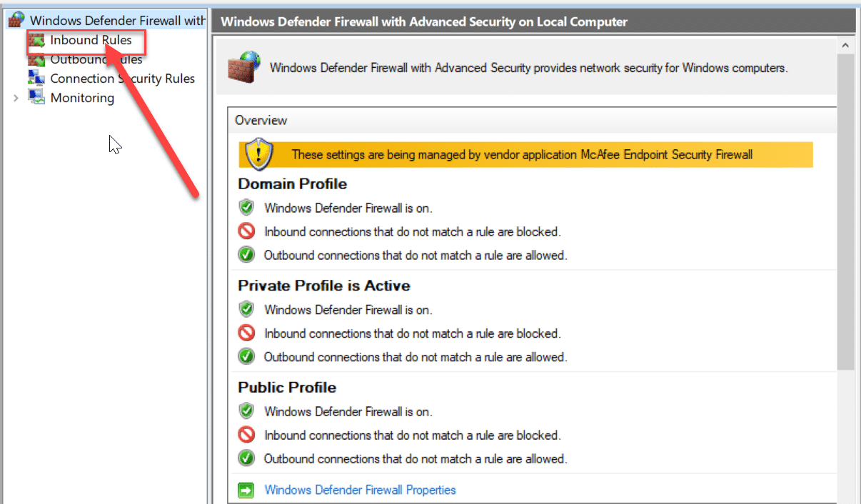This screenshot has height=504, width=861.
Task: Click the McAfee managed settings notice
Action: pyautogui.click(x=522, y=154)
